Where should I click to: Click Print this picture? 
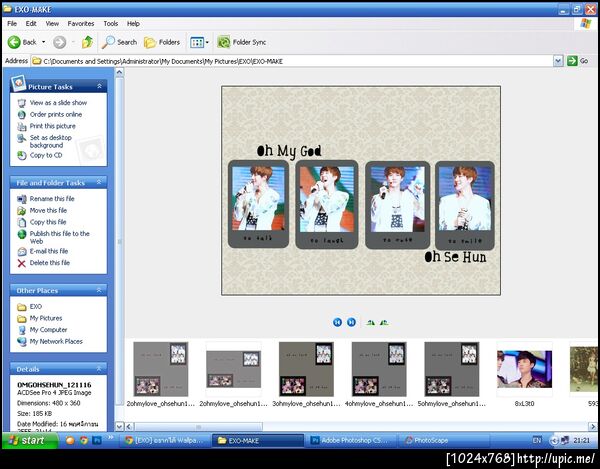click(x=47, y=126)
